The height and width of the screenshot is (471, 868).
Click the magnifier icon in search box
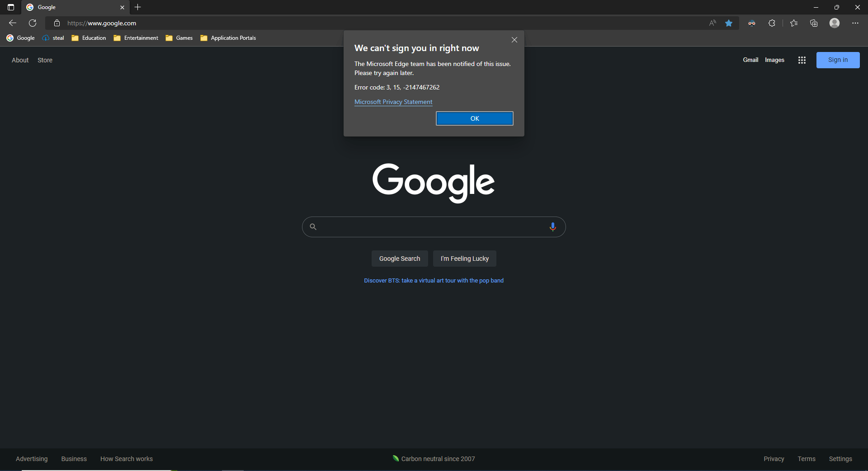(x=313, y=227)
